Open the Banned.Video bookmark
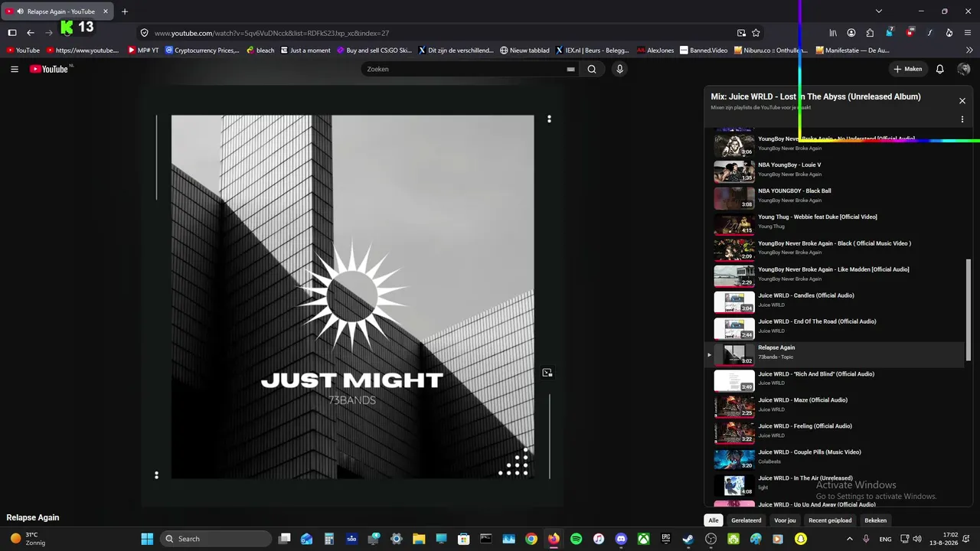980x551 pixels. tap(704, 51)
